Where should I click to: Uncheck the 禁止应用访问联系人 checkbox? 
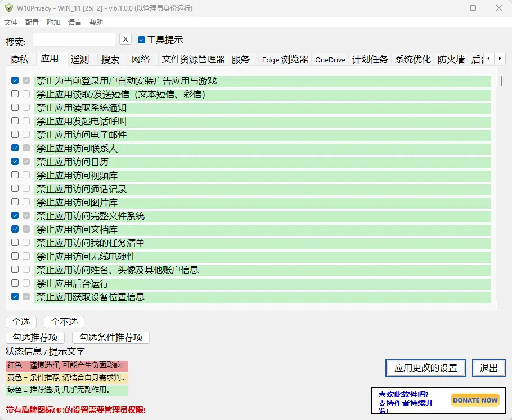click(x=15, y=148)
